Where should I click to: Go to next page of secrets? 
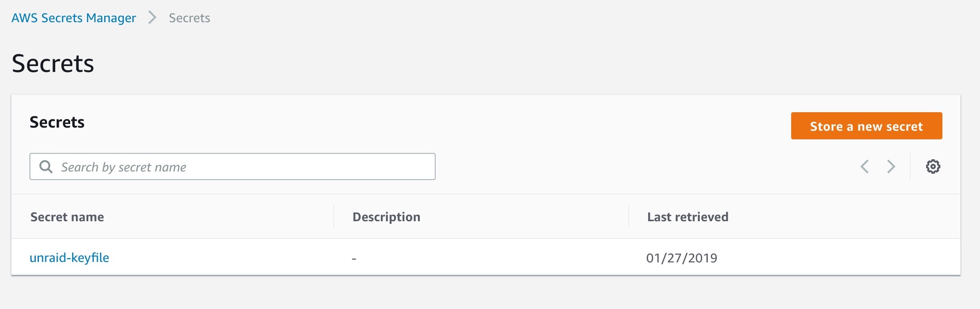[x=891, y=166]
